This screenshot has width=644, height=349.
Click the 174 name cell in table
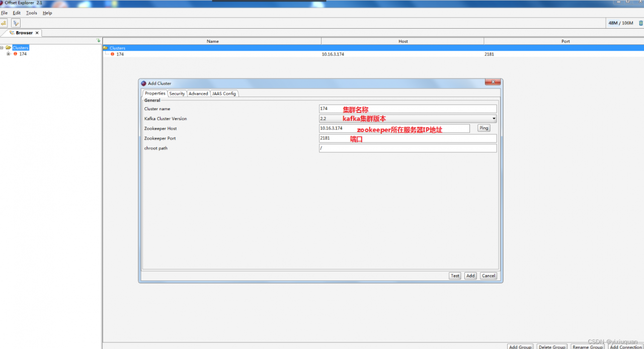coord(120,54)
